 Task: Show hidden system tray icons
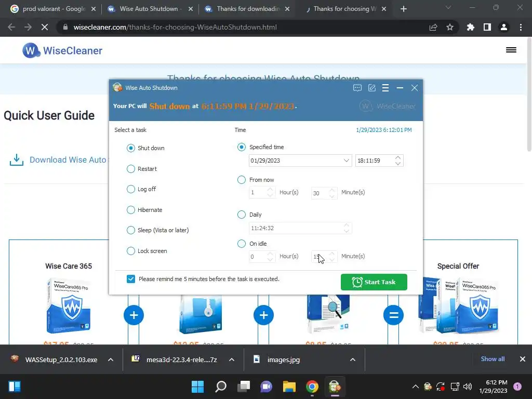coord(415,387)
